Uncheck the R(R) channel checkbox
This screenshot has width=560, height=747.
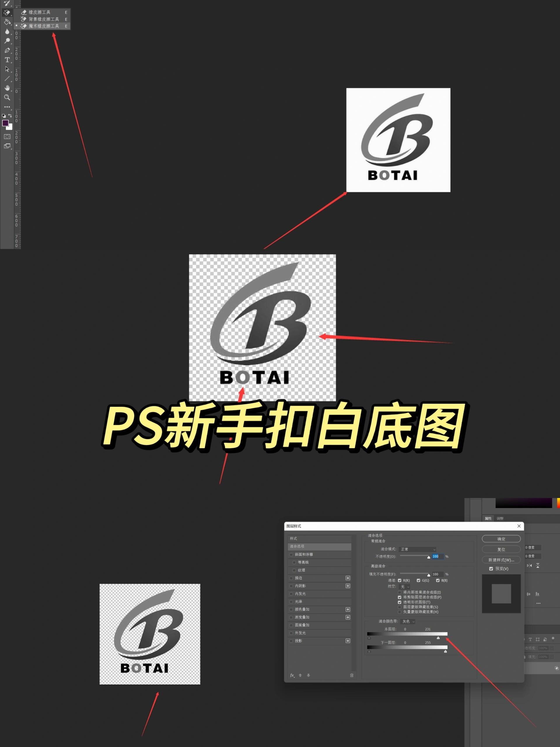pos(400,580)
